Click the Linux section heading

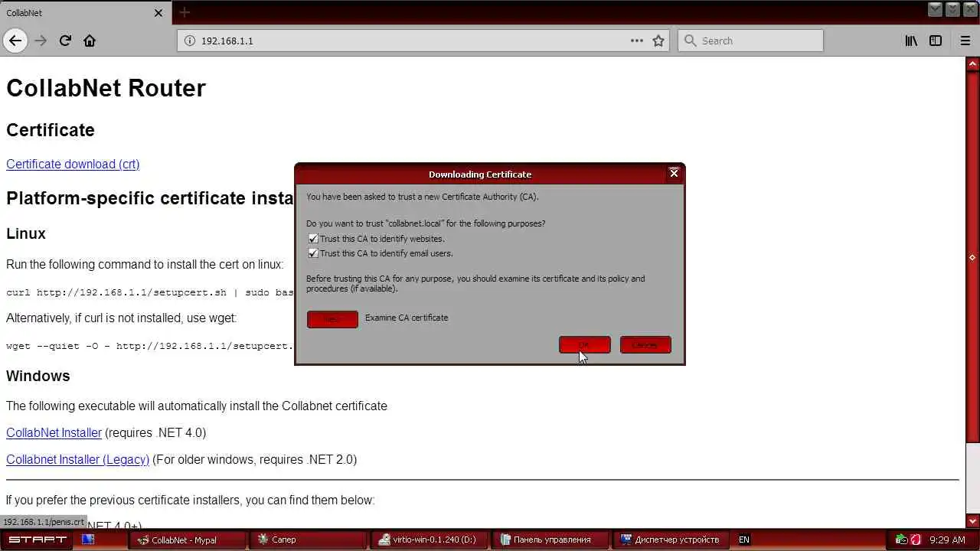tap(26, 233)
